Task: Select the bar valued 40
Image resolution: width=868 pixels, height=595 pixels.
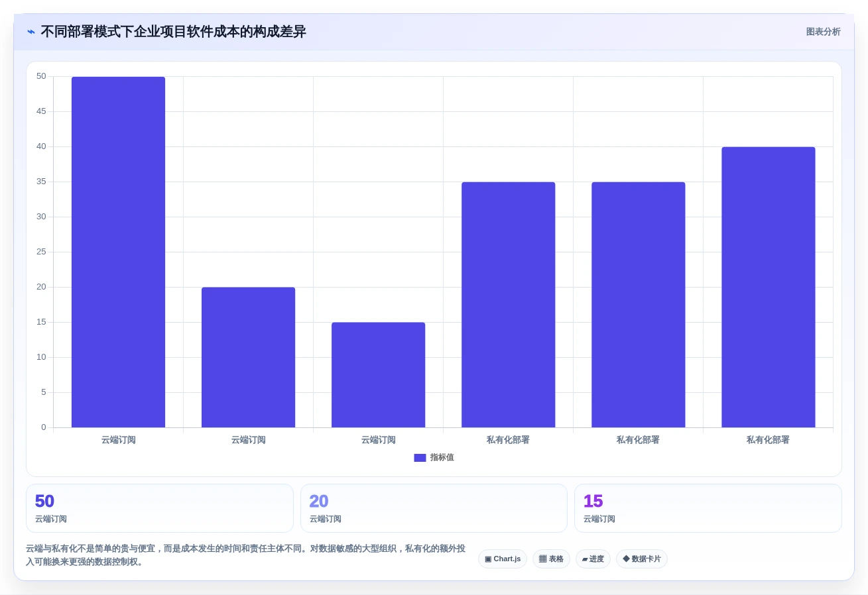Action: 768,288
